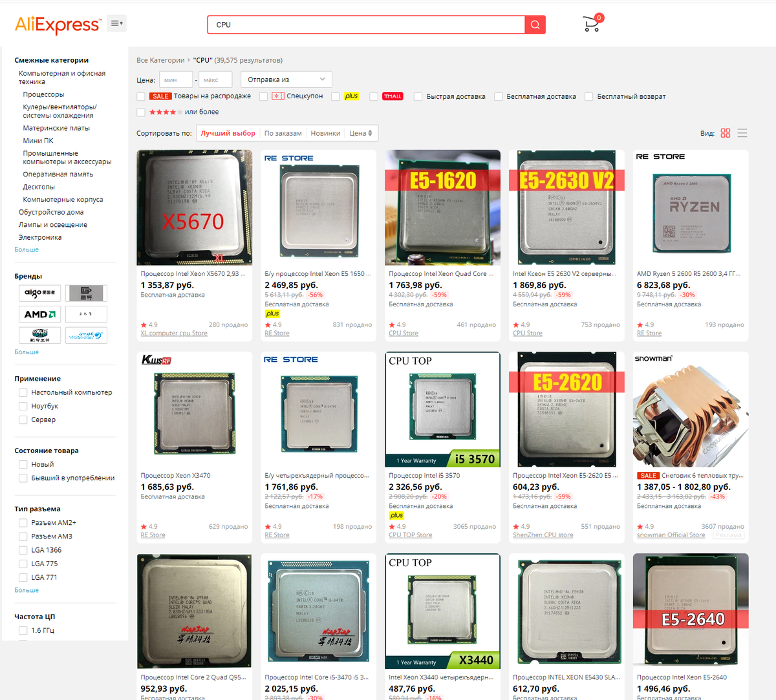The width and height of the screenshot is (776, 700).
Task: Sort by 'Цена' with arrows
Action: 361,133
